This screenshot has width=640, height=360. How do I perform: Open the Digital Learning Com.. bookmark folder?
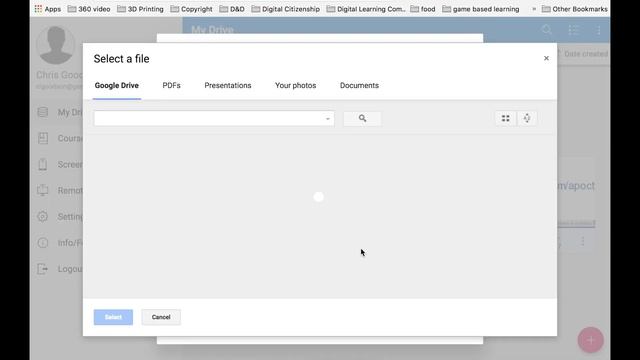pyautogui.click(x=366, y=9)
